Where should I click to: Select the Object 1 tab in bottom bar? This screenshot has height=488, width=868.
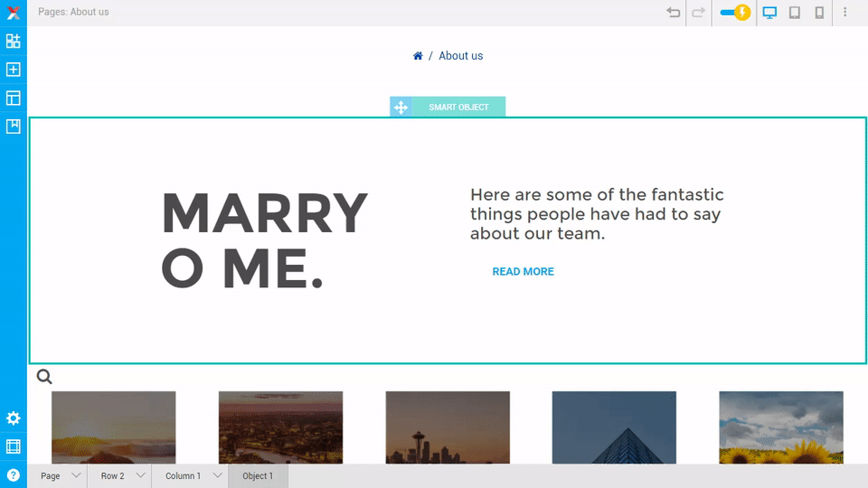(x=258, y=475)
